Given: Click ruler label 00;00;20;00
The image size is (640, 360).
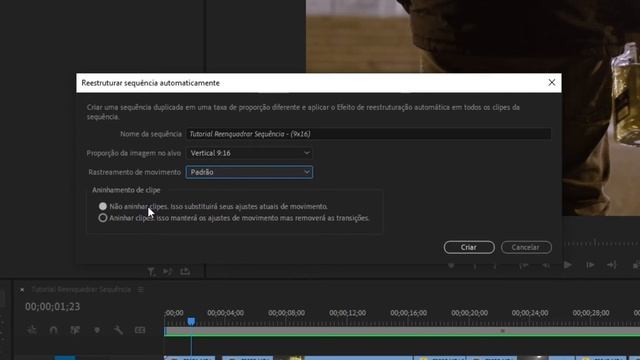Looking at the screenshot, I should [469, 313].
